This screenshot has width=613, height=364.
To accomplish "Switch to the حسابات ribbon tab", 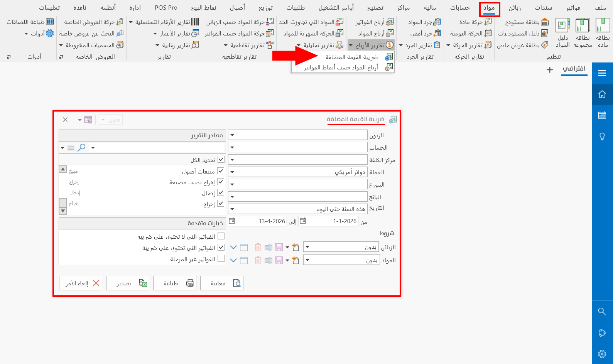I will point(460,8).
